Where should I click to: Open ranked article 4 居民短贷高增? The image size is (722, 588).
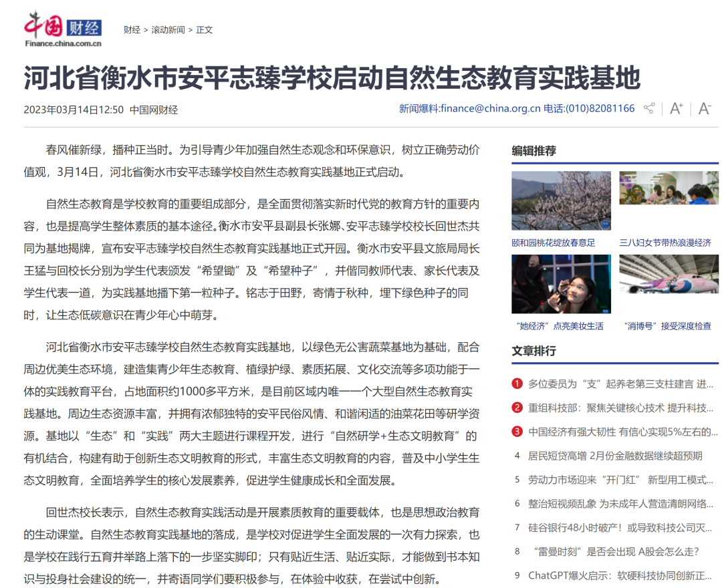click(615, 456)
